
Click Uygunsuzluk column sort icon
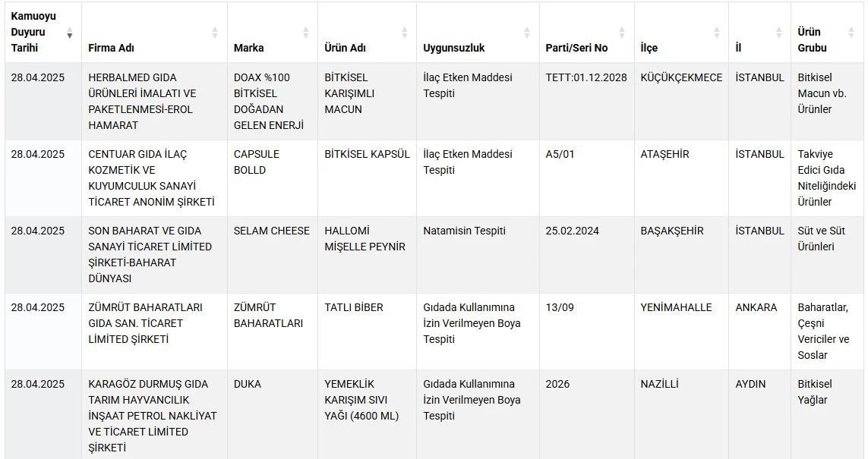527,33
